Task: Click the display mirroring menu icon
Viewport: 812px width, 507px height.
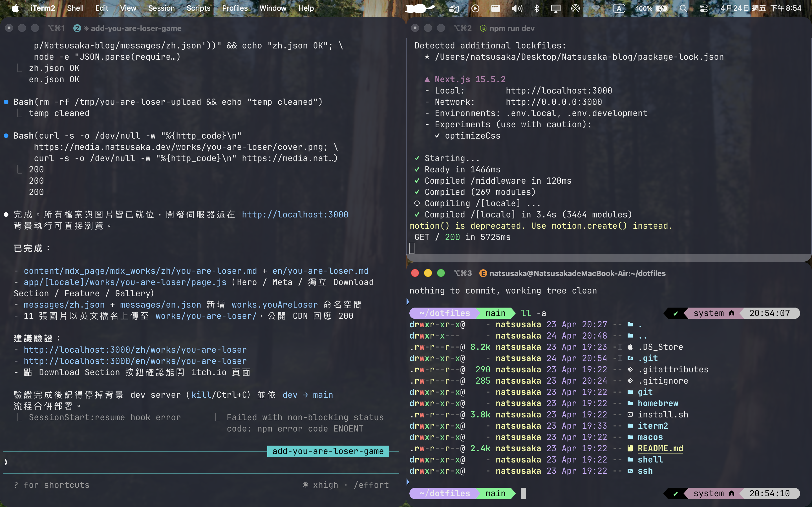Action: pos(556,8)
